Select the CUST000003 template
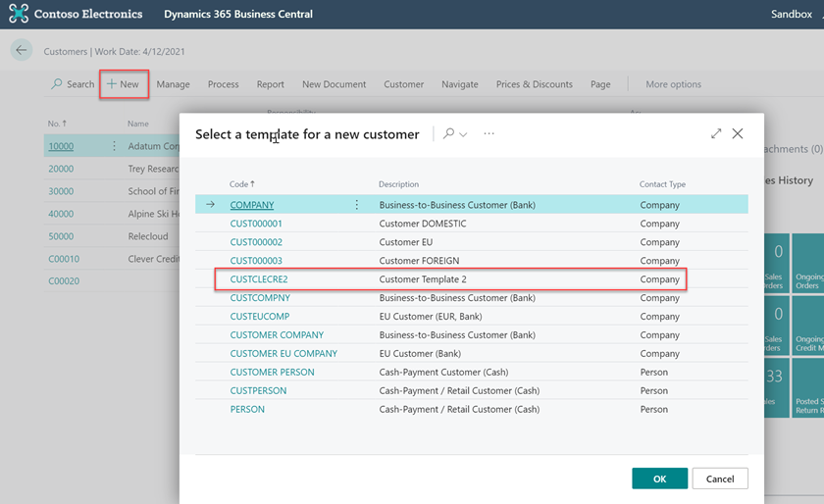 point(256,260)
